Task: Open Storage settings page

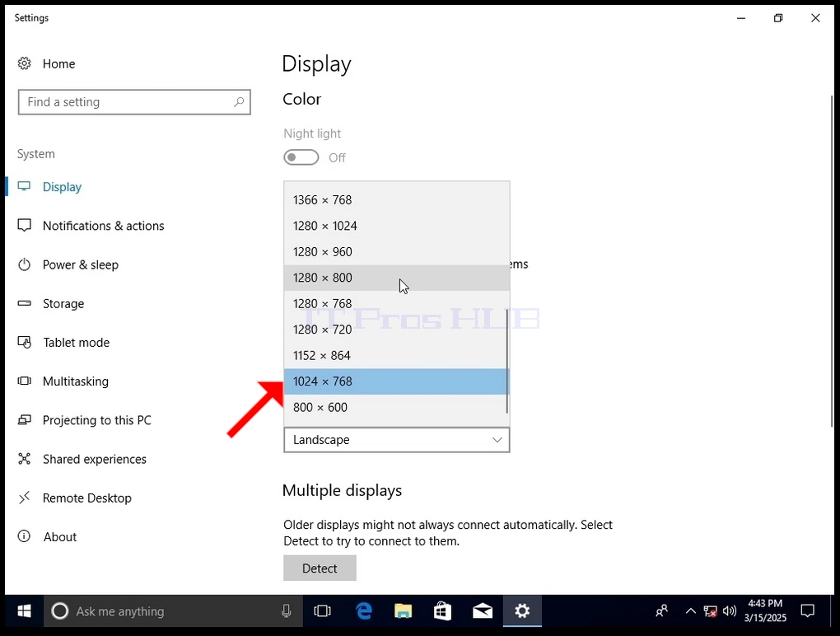Action: pos(63,304)
